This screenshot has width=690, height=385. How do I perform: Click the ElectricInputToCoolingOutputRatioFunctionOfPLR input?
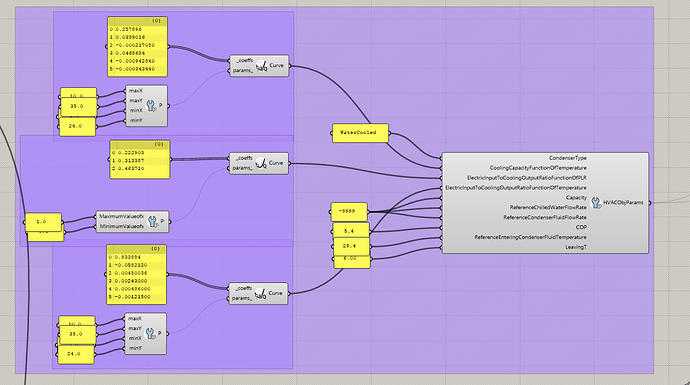(x=527, y=178)
